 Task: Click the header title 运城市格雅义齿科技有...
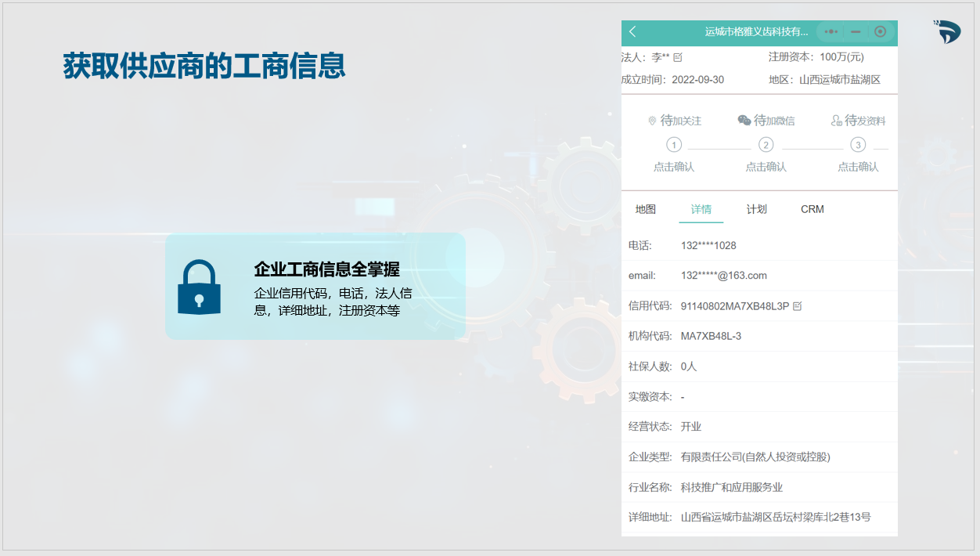(x=756, y=32)
